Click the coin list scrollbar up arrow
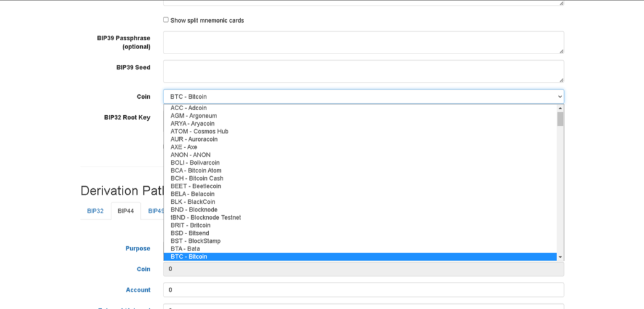The image size is (644, 309). [x=560, y=108]
